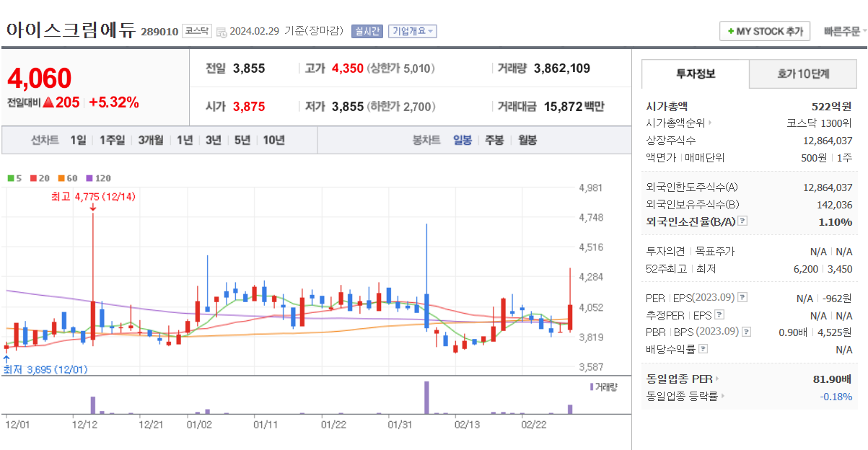
Task: Click the 상장주식수 row label
Action: pos(671,141)
